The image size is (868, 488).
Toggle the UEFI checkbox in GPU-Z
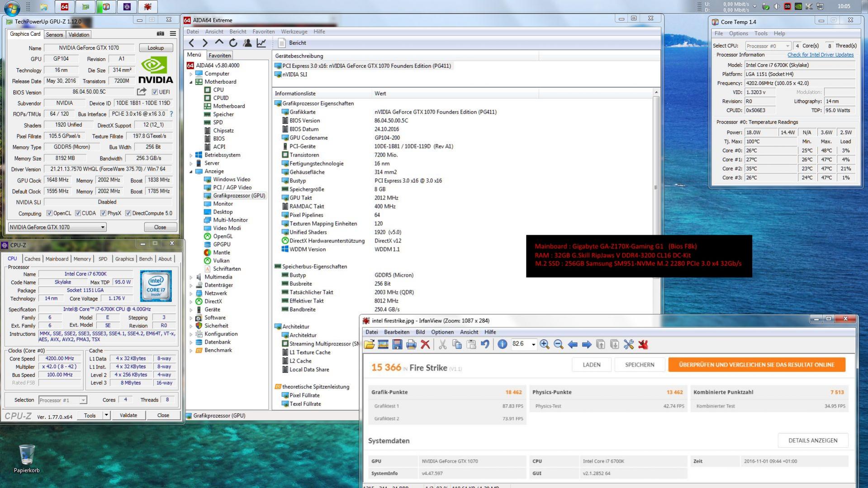tap(155, 92)
